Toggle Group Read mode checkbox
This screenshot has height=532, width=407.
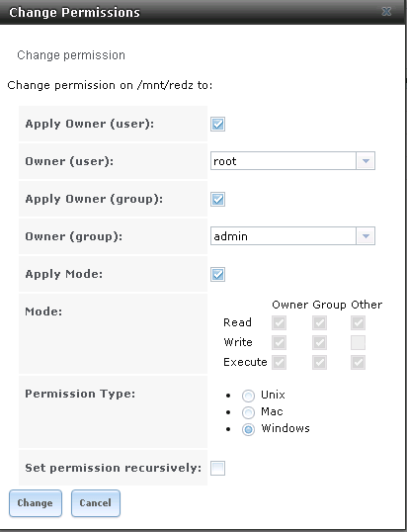point(319,322)
